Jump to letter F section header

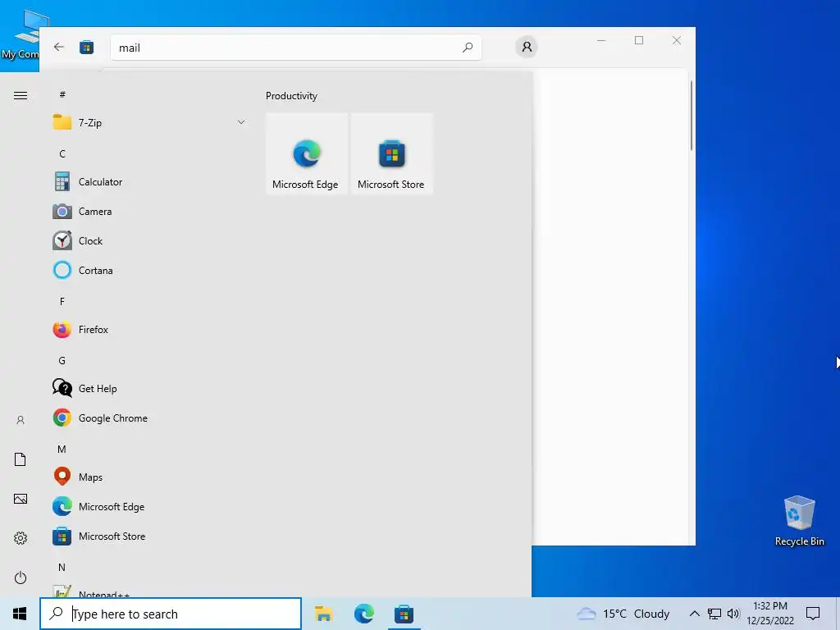click(62, 302)
